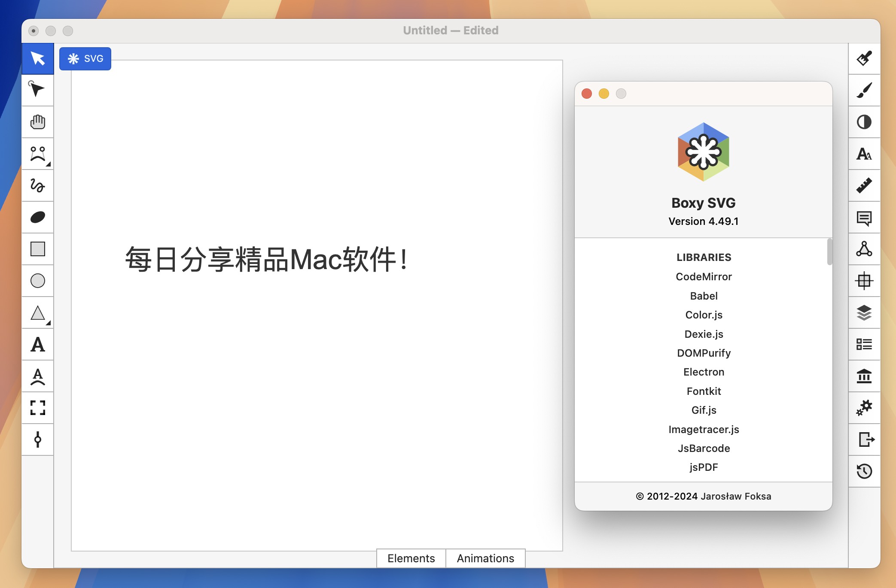Image resolution: width=896 pixels, height=588 pixels.
Task: Choose the Bezier spline tool with nodes
Action: coord(38,154)
